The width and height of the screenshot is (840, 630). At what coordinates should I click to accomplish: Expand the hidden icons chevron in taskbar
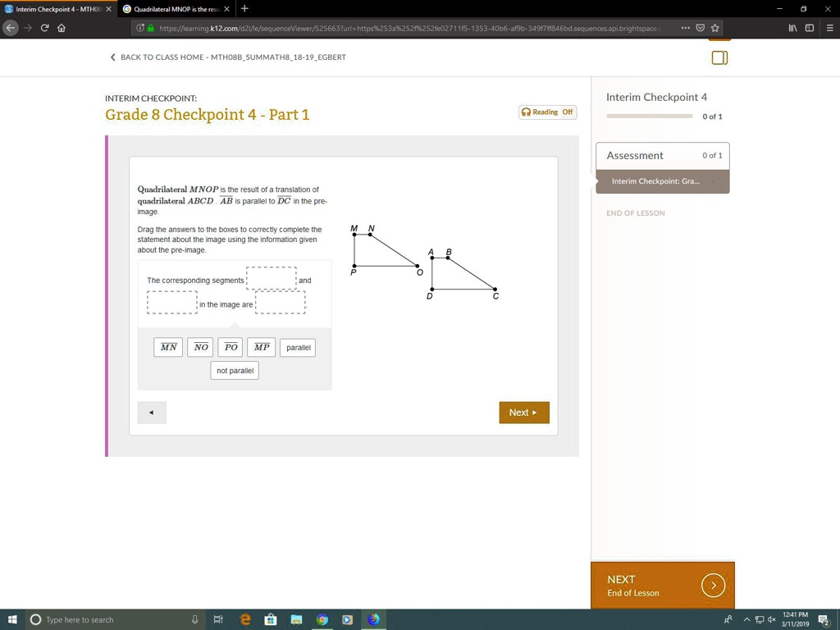coord(746,619)
